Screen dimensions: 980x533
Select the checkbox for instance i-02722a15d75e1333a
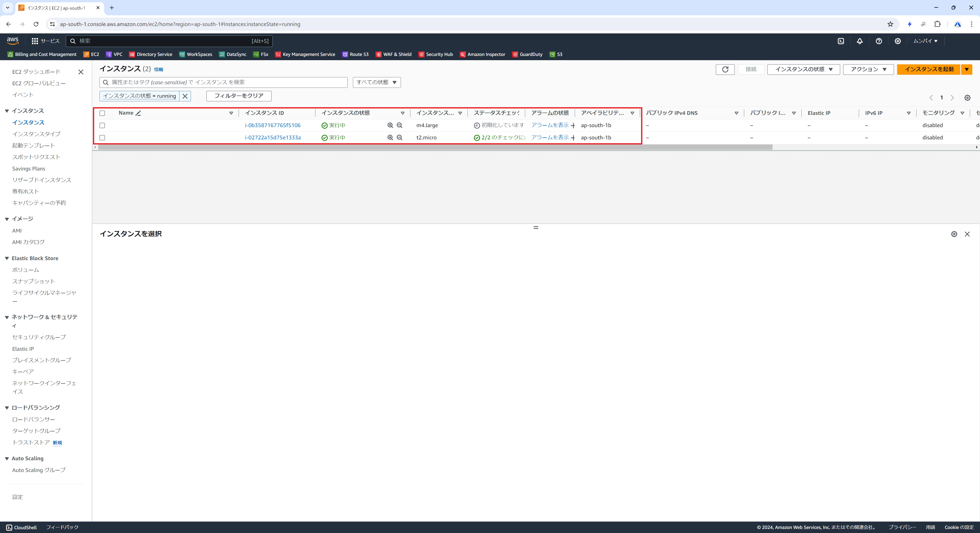point(102,137)
